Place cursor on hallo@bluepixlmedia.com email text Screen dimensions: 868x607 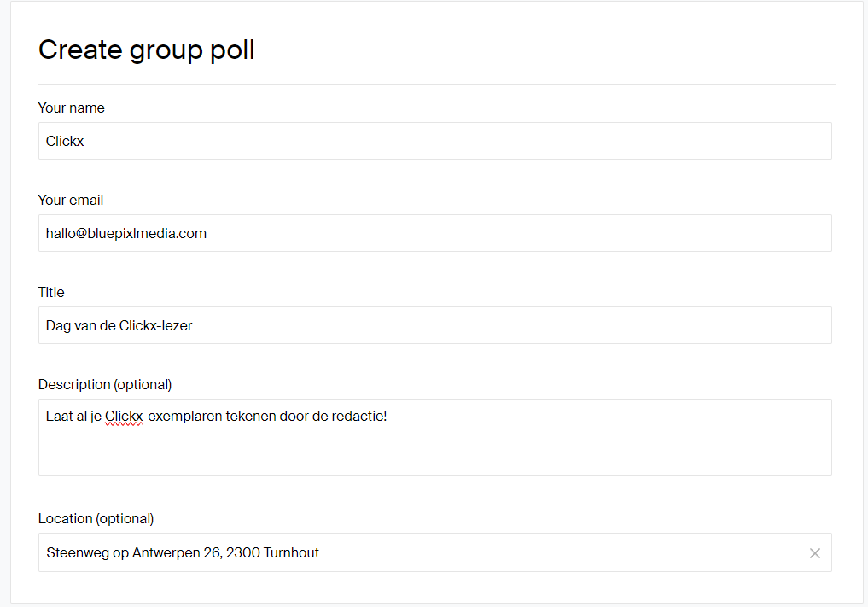[126, 234]
